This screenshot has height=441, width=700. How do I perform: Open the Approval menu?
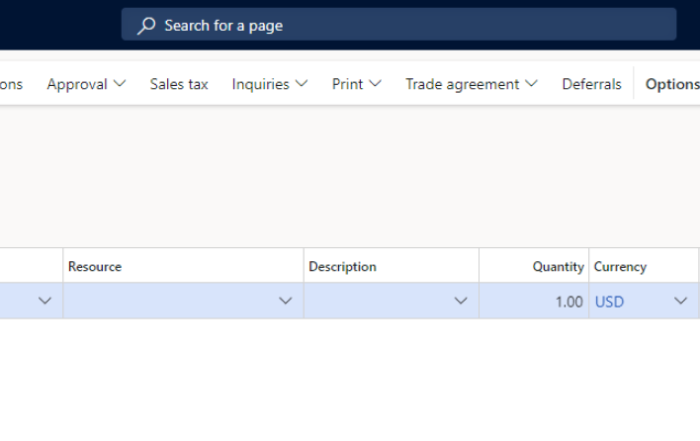(86, 84)
